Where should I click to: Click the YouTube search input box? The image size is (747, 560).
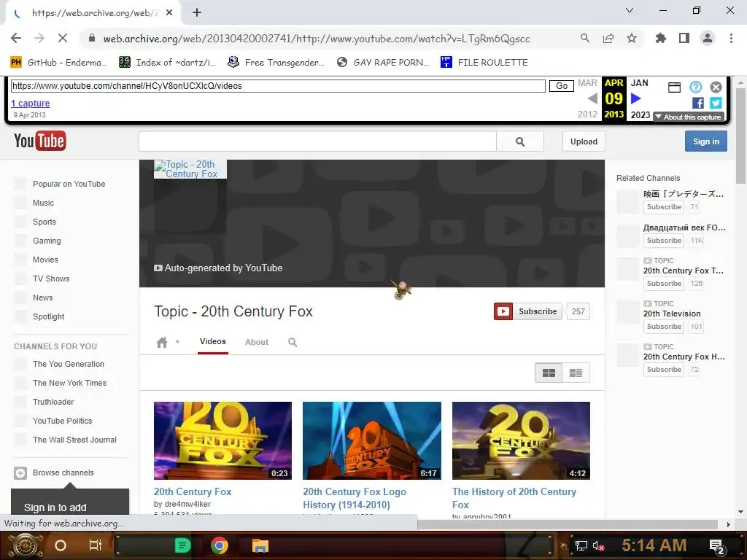pyautogui.click(x=318, y=141)
